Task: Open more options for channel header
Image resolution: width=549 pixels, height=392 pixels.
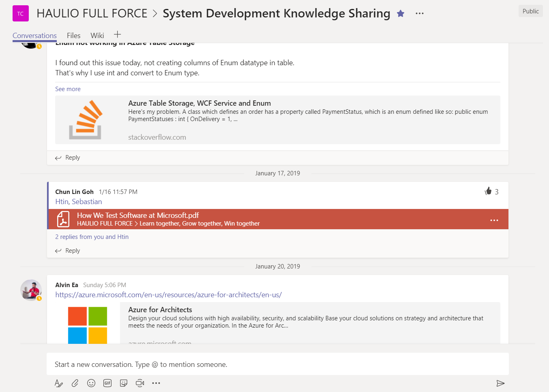Action: [420, 13]
